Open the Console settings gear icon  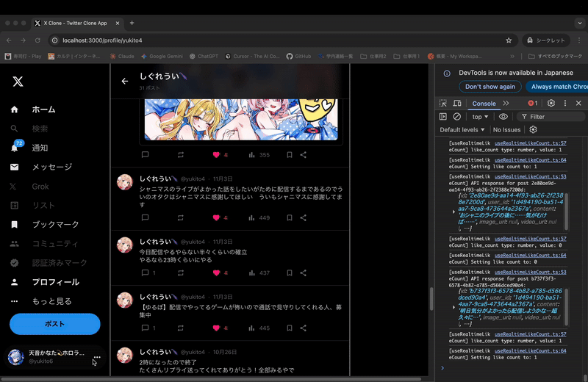click(x=533, y=129)
